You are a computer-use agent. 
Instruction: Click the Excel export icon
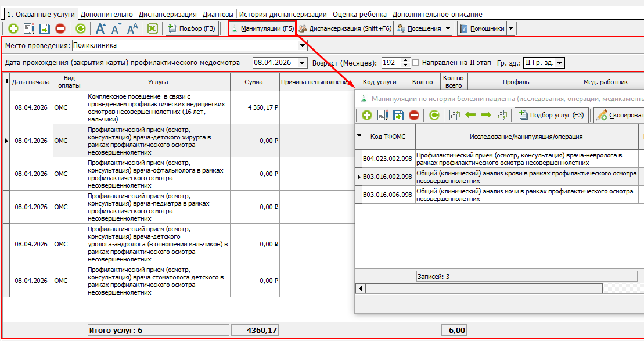pos(152,28)
